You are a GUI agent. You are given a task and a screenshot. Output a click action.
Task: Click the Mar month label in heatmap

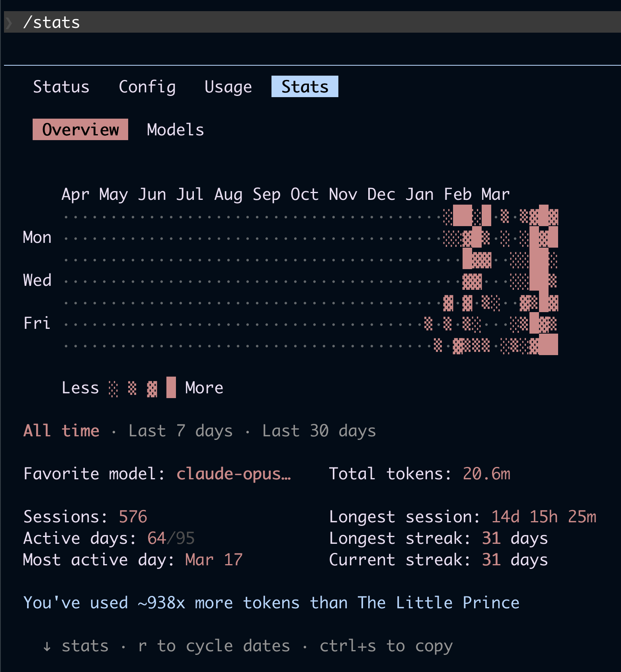pyautogui.click(x=496, y=194)
